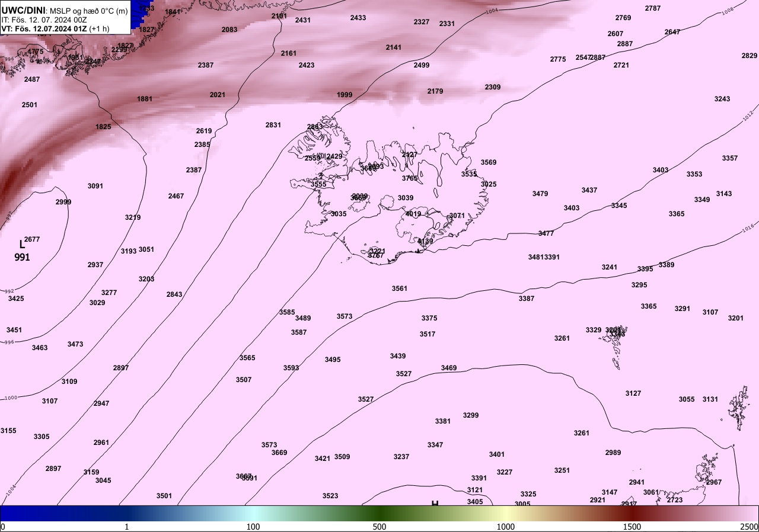Click the 3091 height value
This screenshot has height=532, width=759.
pyautogui.click(x=95, y=186)
